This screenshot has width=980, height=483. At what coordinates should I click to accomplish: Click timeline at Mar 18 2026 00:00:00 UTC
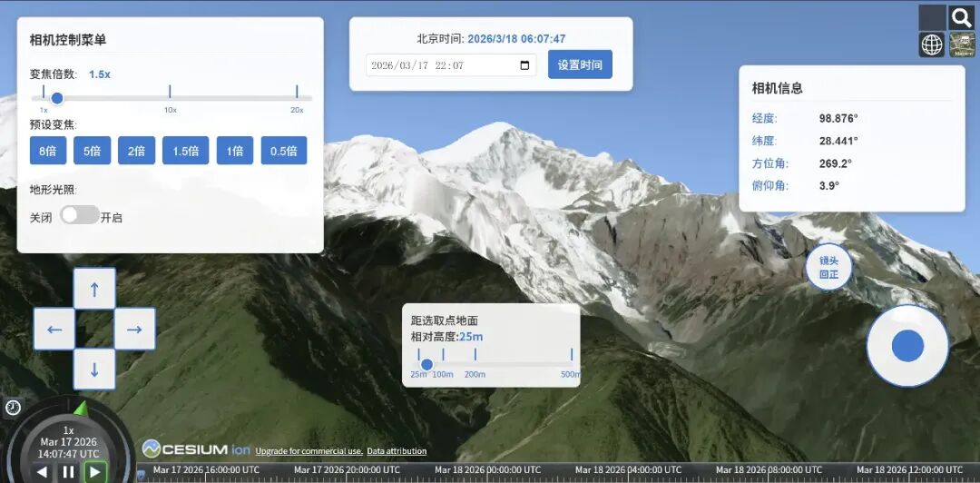coord(487,470)
